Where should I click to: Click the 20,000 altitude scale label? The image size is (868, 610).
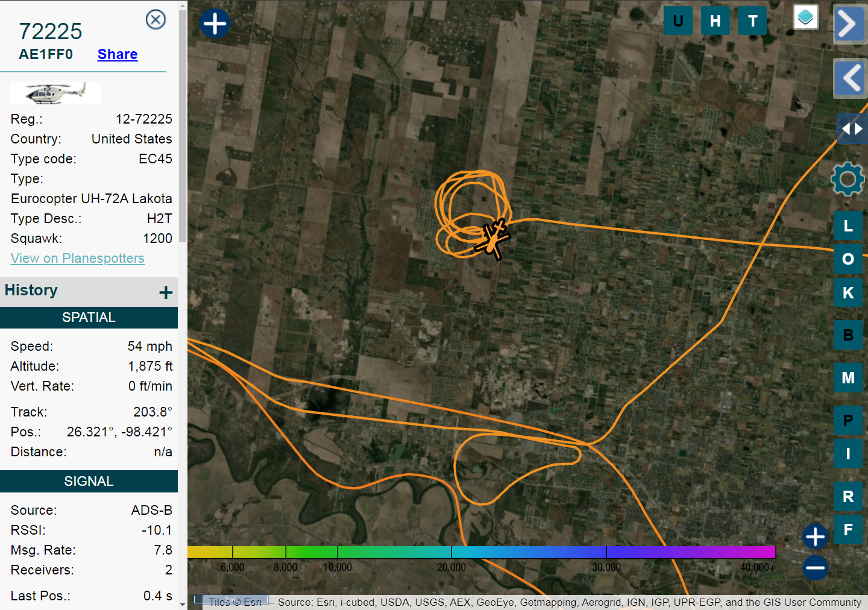tap(451, 567)
